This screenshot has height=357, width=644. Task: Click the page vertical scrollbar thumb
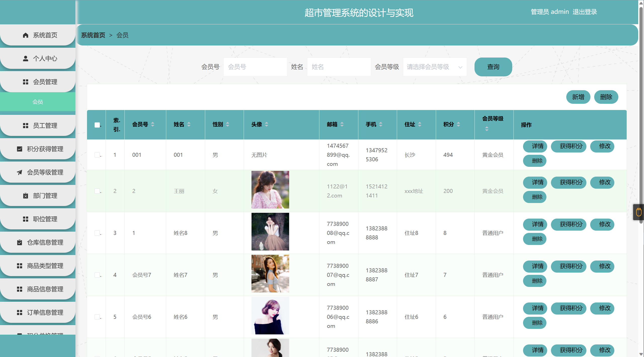coord(641,113)
